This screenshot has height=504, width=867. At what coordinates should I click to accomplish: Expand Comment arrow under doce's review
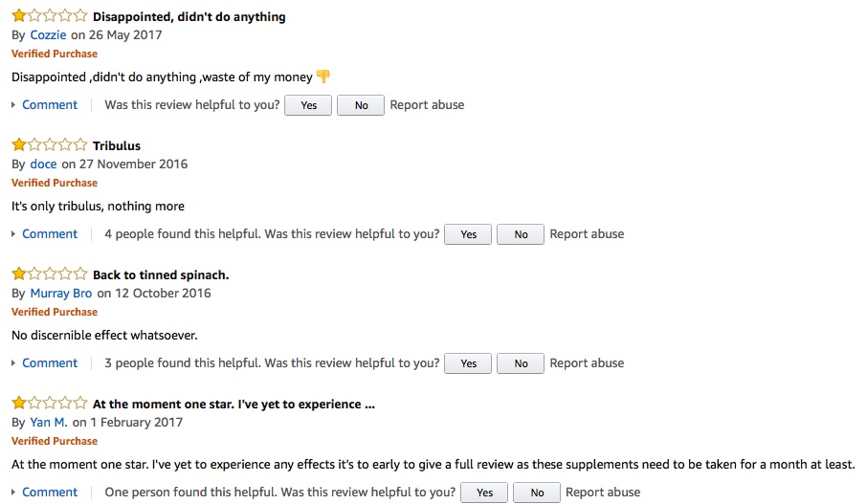13,234
